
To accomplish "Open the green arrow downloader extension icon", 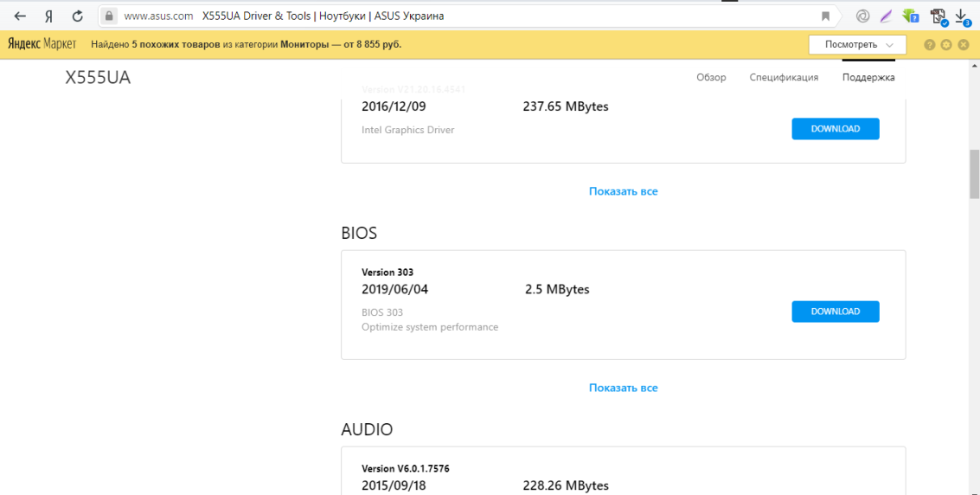I will 911,16.
